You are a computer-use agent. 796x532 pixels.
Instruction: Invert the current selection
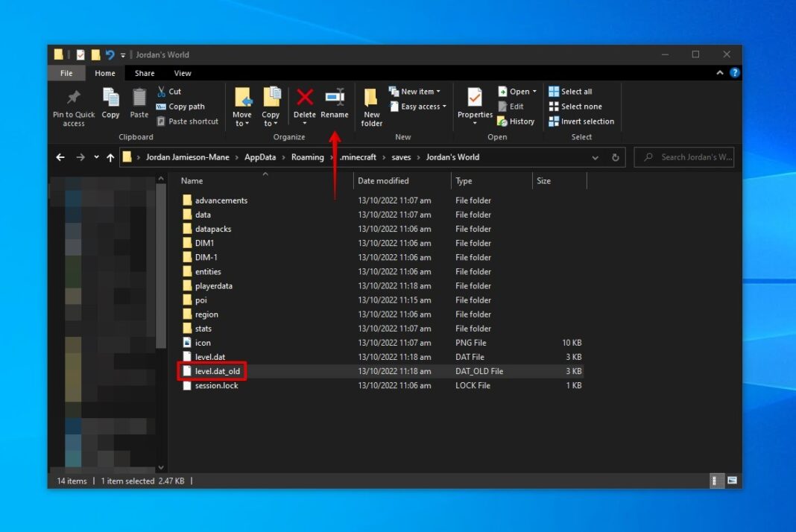click(x=581, y=121)
